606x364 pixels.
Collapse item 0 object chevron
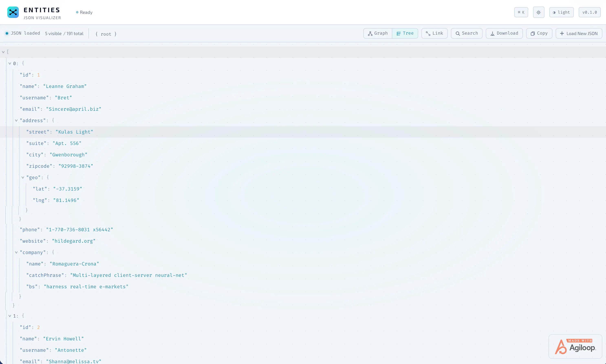[x=10, y=63]
